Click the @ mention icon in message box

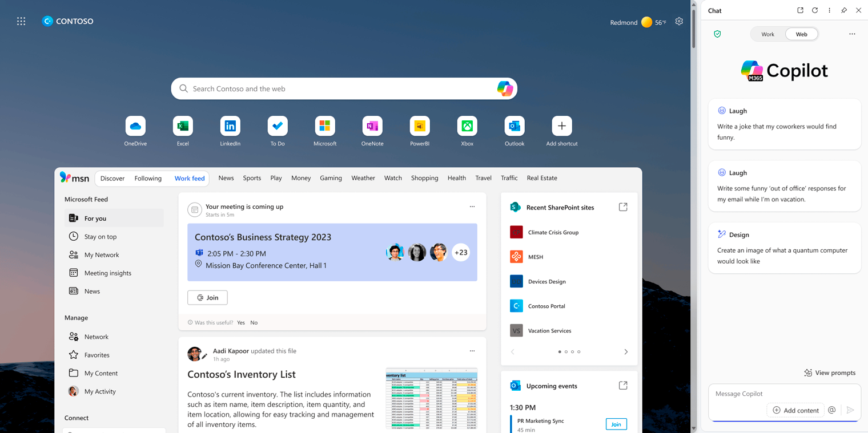[x=832, y=410]
